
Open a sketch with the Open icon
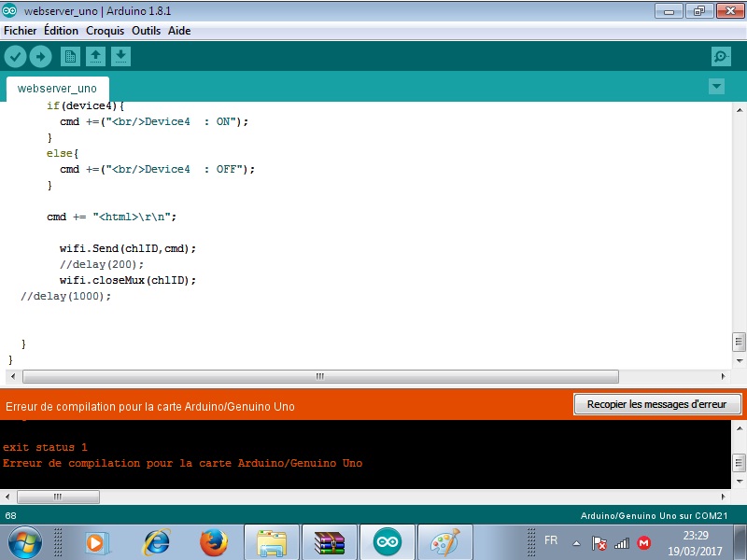[95, 57]
